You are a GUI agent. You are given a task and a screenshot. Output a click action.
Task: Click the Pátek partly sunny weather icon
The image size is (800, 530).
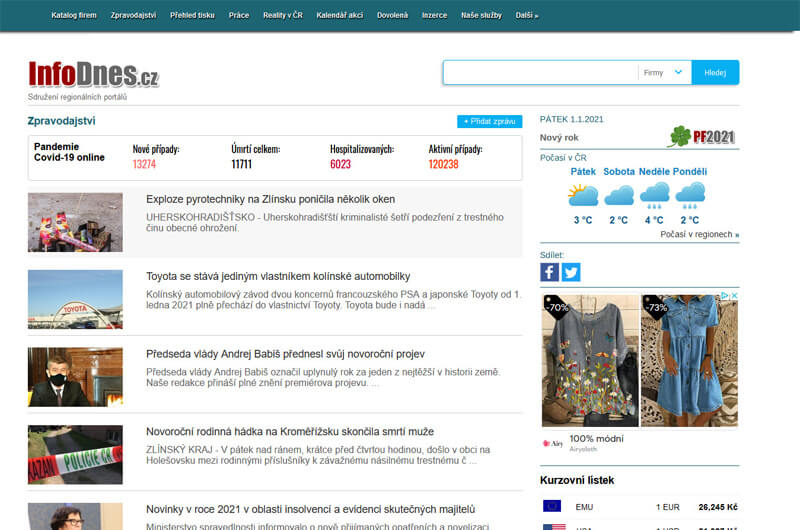(583, 195)
